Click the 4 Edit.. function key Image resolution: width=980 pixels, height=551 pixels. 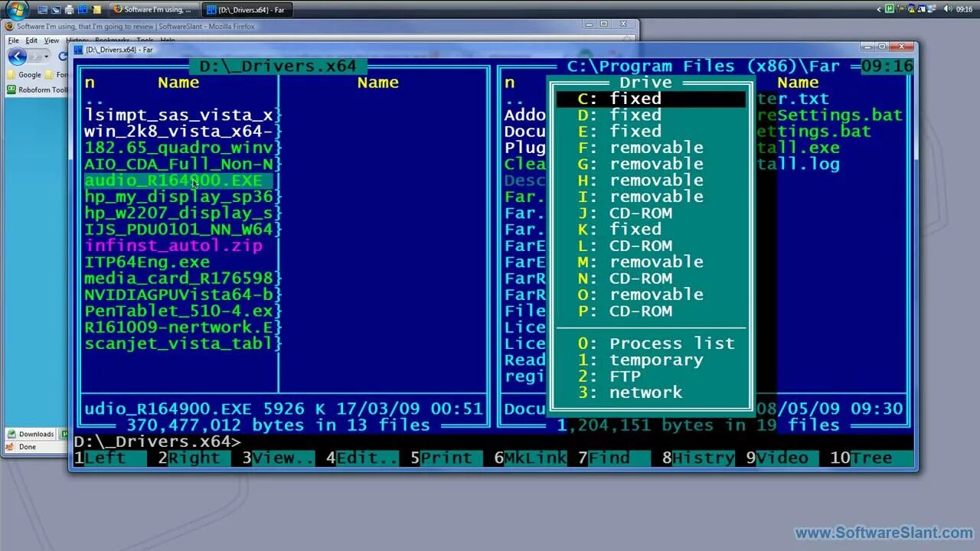click(363, 458)
